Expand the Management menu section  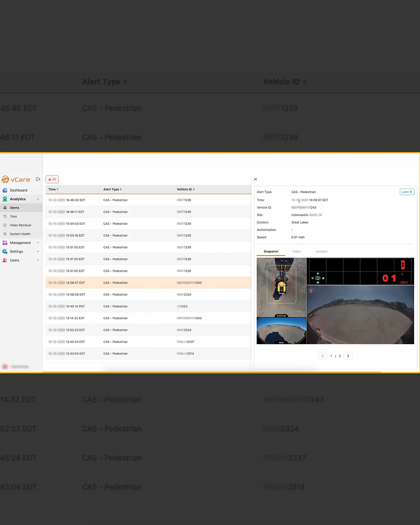(x=38, y=243)
